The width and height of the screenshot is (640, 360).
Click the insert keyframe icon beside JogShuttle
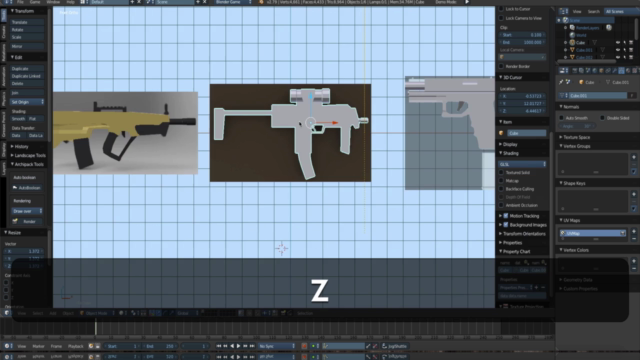tap(368, 346)
